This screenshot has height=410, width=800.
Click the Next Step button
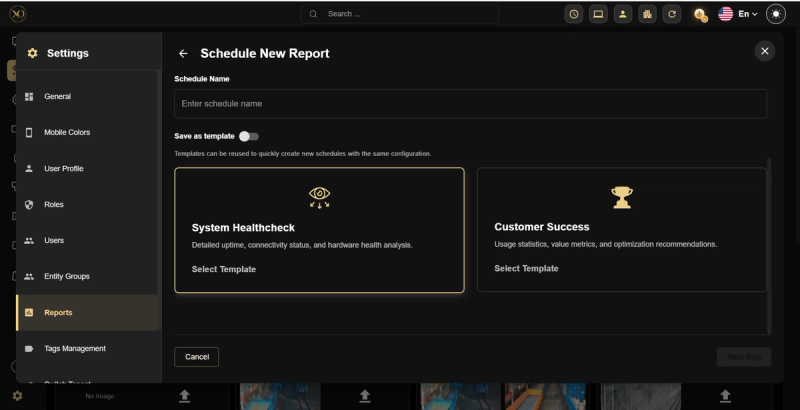coord(744,357)
